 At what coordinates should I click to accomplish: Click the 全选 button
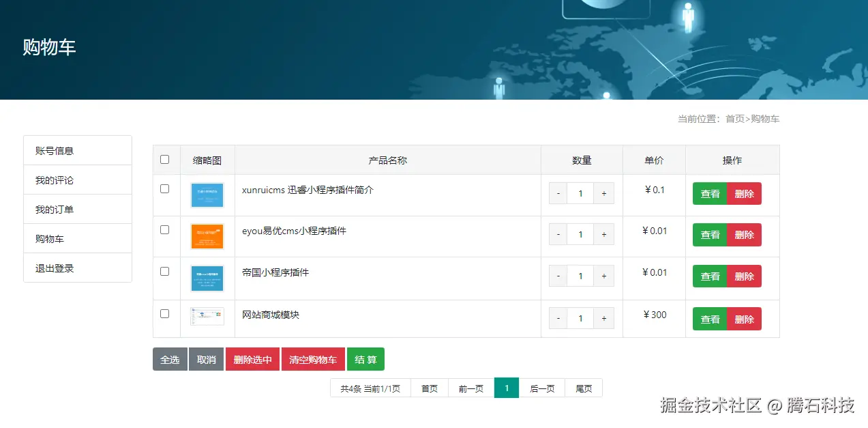(170, 360)
